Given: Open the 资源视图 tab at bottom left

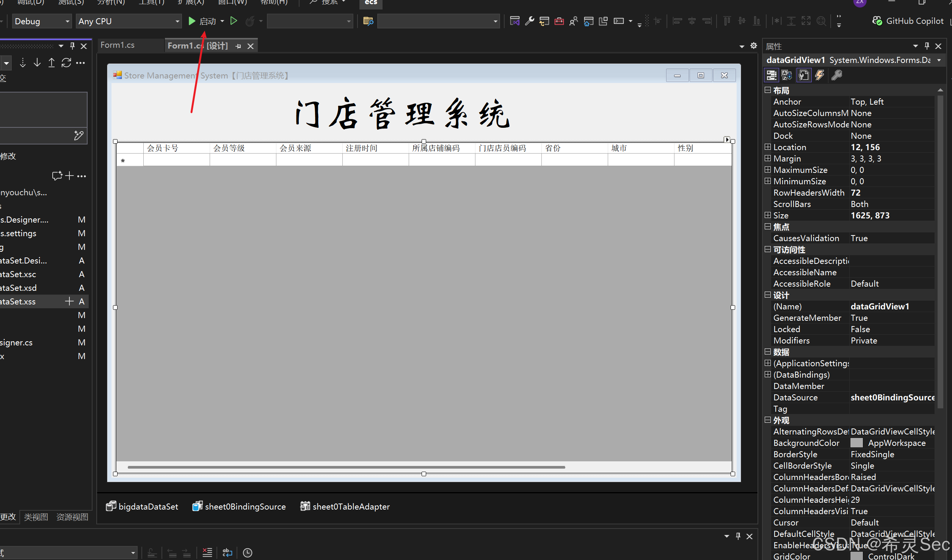Looking at the screenshot, I should tap(72, 517).
